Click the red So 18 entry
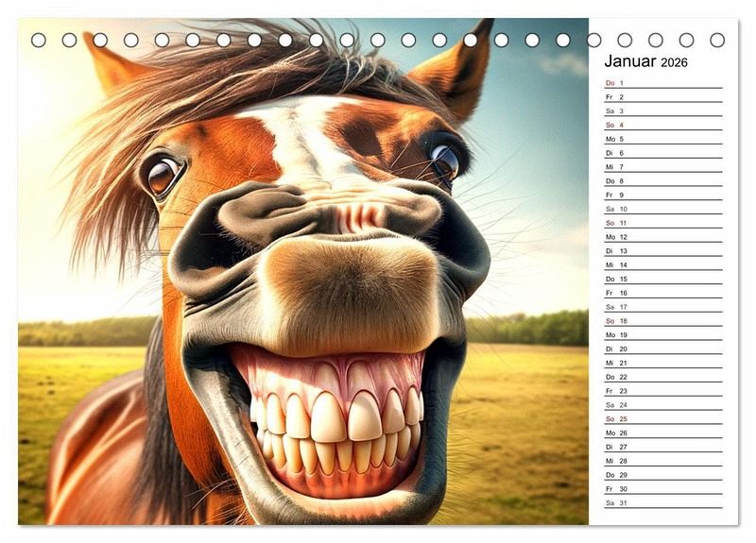This screenshot has width=756, height=543. (662, 321)
